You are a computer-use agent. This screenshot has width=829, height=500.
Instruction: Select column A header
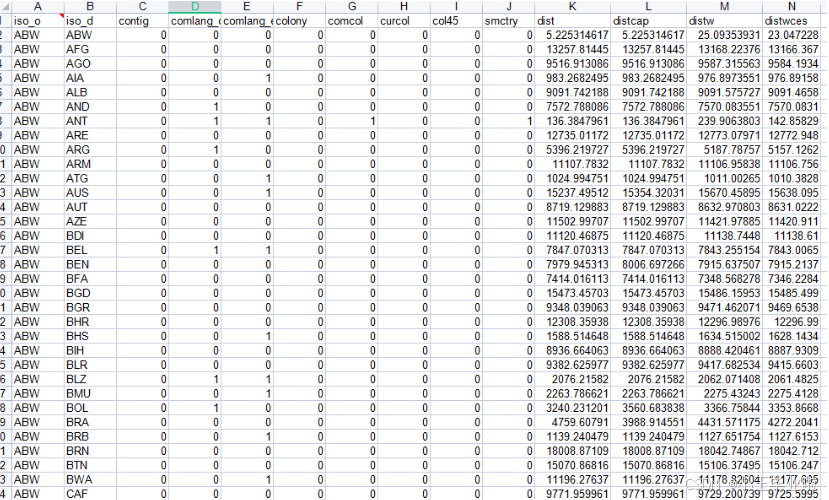[37, 6]
